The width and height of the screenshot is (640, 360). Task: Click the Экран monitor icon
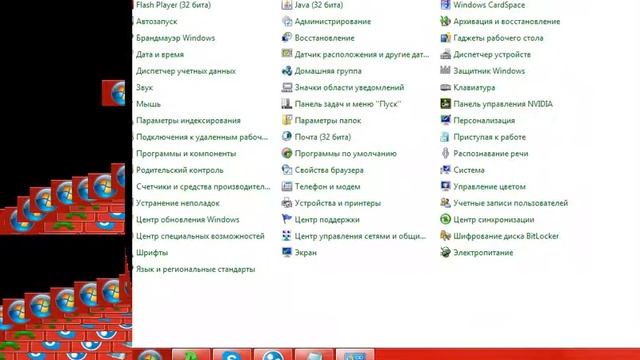tap(287, 252)
